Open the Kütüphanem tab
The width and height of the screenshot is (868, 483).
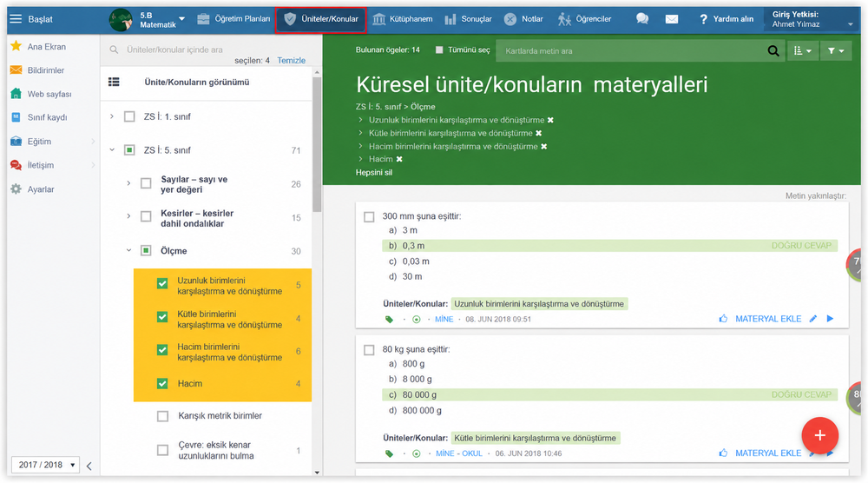point(403,19)
